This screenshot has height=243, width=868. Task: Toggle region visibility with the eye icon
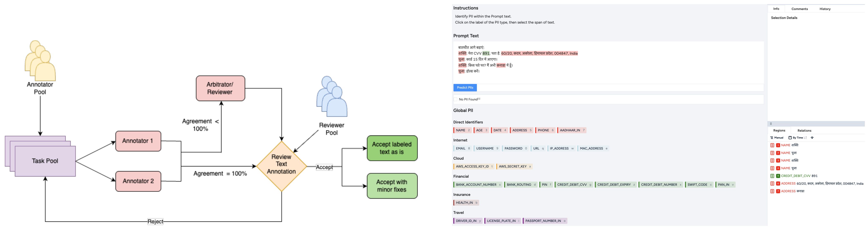click(812, 138)
